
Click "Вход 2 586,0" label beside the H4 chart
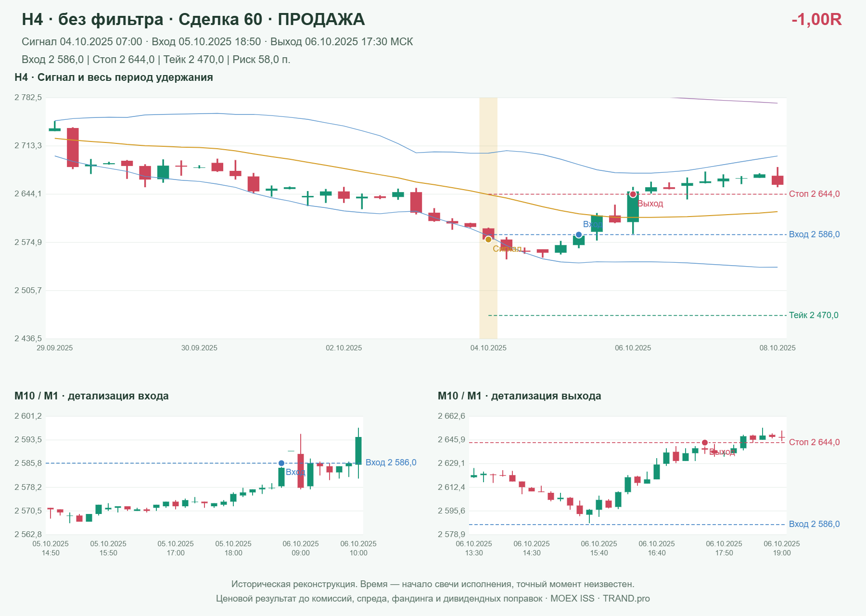pos(815,234)
